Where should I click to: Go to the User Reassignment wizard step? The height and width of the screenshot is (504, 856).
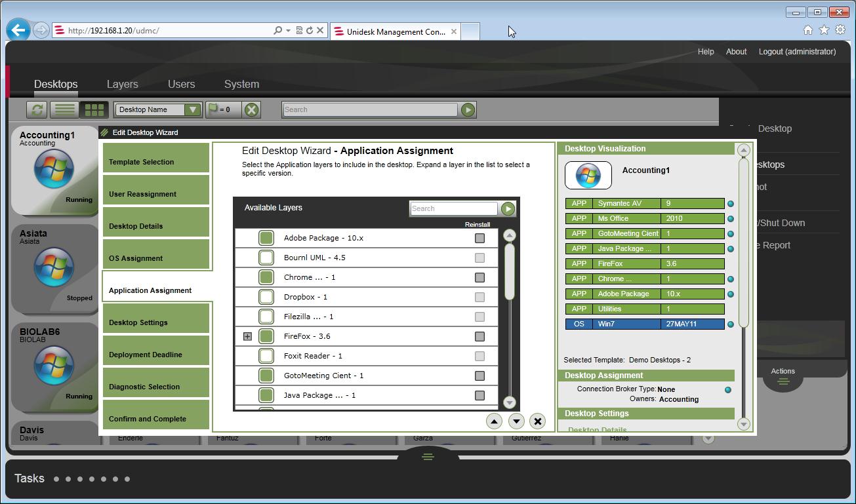(156, 190)
